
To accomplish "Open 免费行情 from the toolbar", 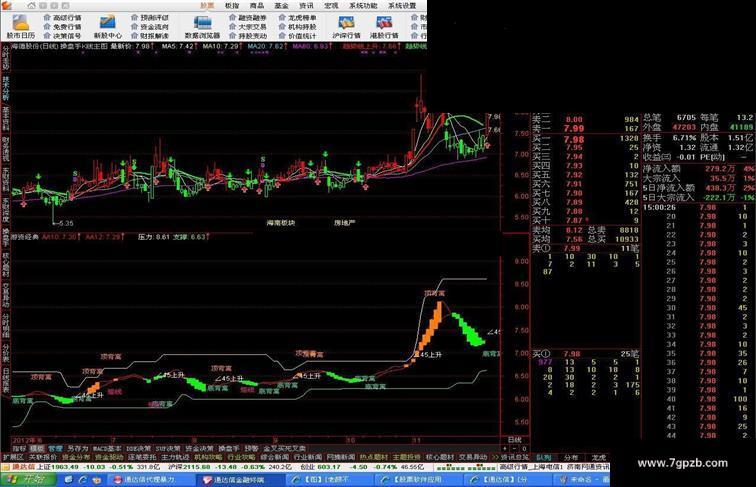I will click(63, 27).
